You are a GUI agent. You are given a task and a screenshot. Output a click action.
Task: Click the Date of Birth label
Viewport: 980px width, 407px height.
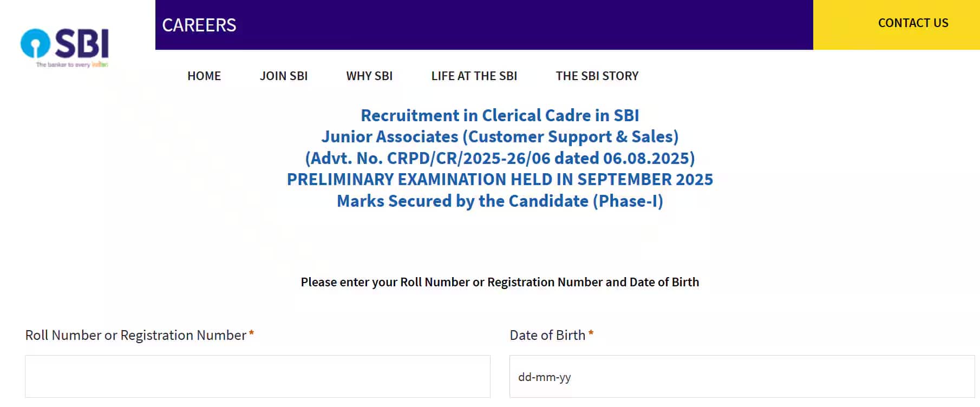click(547, 336)
